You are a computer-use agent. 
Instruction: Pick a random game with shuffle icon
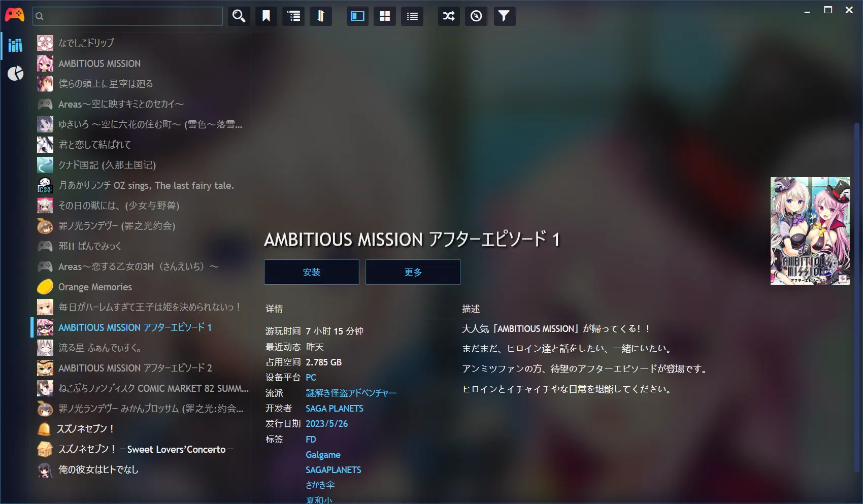tap(449, 16)
